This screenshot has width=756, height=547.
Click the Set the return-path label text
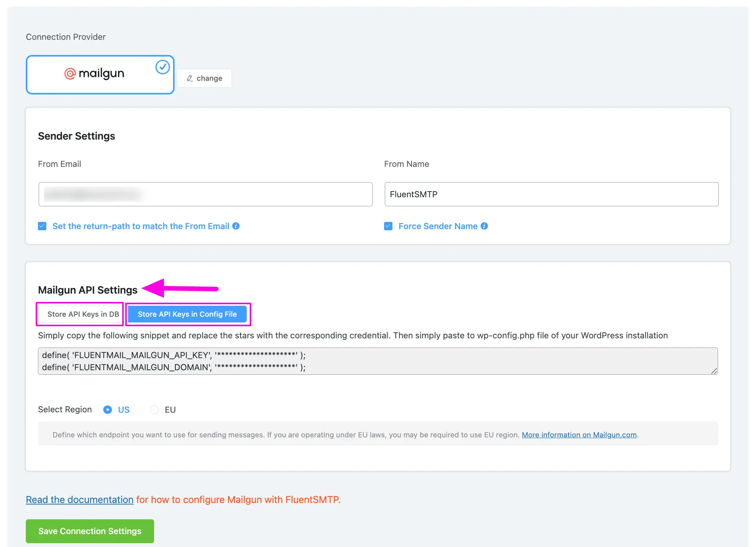(141, 226)
